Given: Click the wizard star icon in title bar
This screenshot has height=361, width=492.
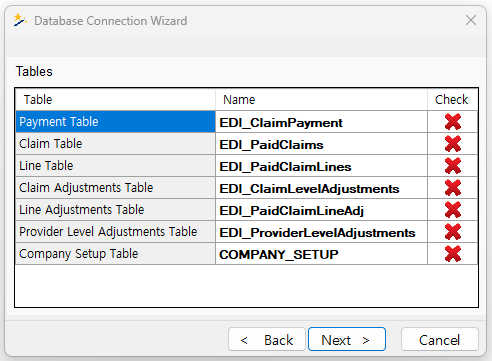Looking at the screenshot, I should coord(20,20).
